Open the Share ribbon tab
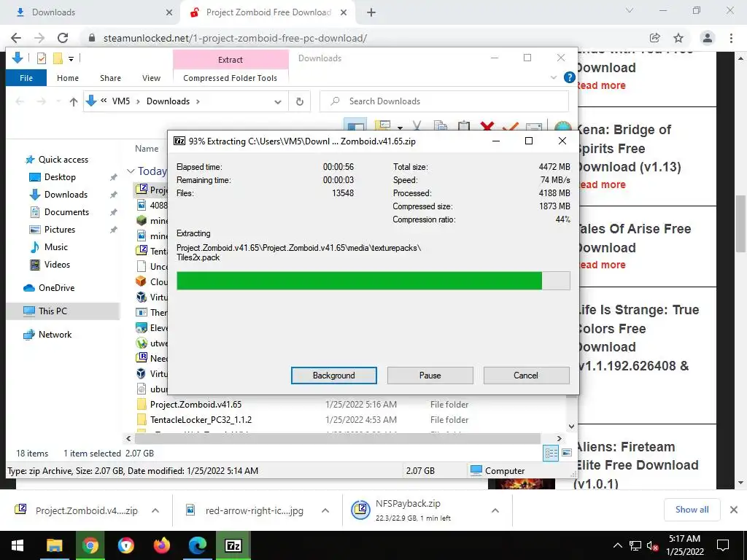The image size is (747, 560). click(110, 78)
